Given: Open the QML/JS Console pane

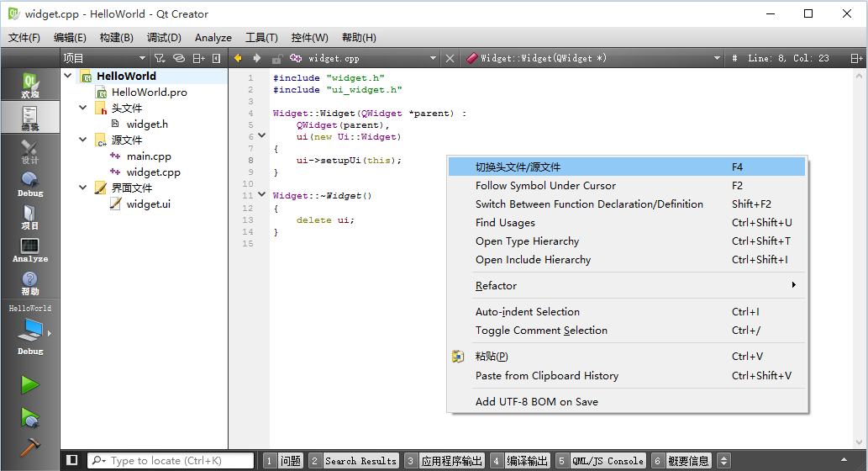Looking at the screenshot, I should [600, 460].
